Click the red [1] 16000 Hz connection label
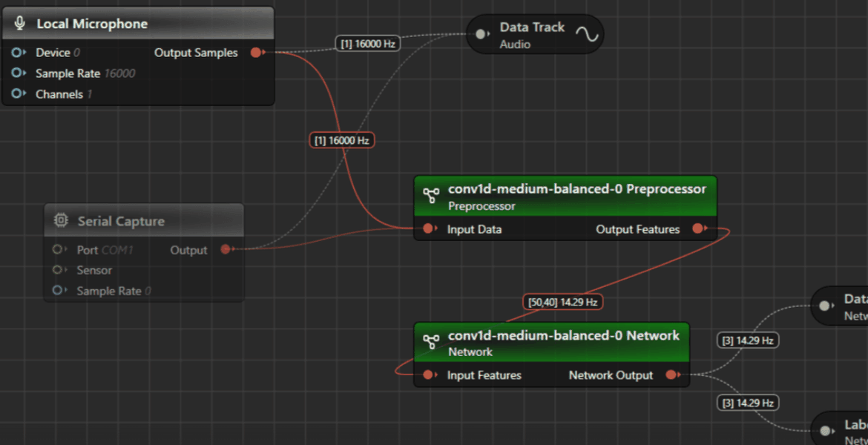The height and width of the screenshot is (445, 868). point(341,141)
